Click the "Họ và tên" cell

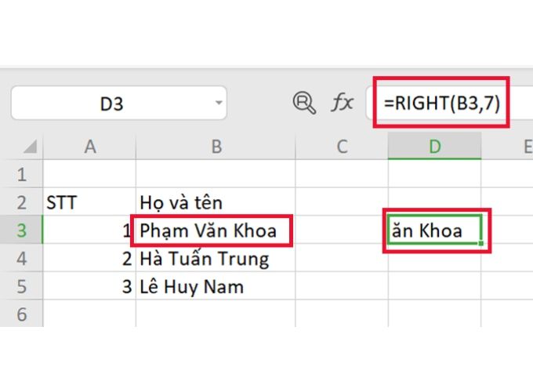coord(216,202)
